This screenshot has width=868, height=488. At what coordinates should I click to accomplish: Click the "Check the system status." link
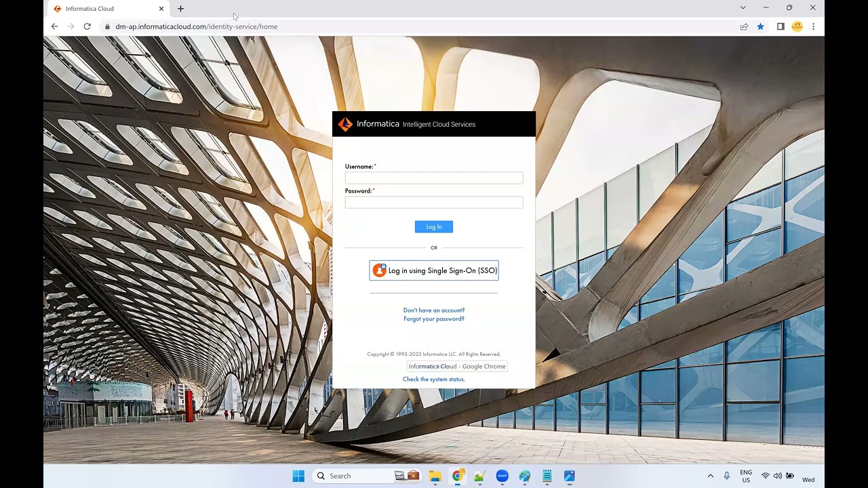click(434, 379)
